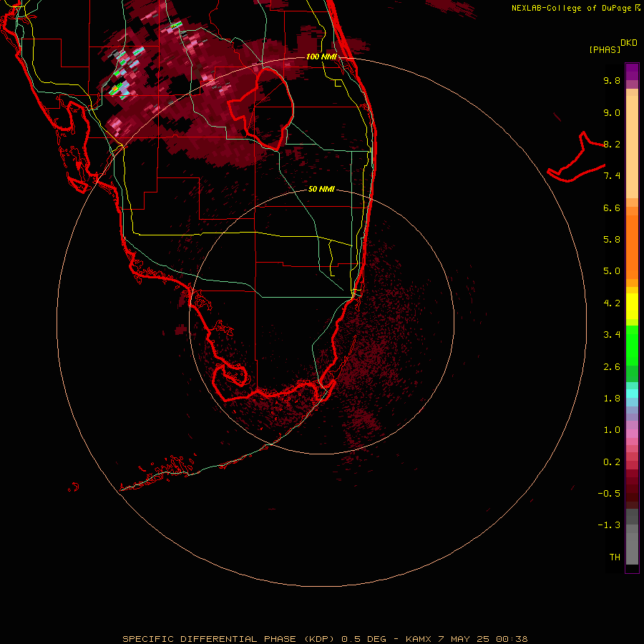Click the 4.2 scale value
The image size is (644, 644).
[x=612, y=303]
